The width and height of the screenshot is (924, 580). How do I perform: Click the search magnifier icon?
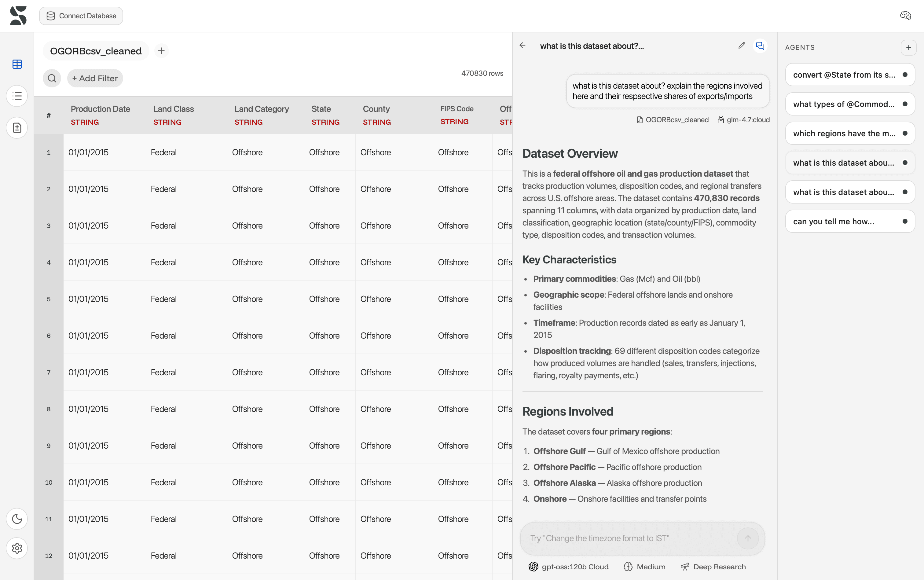pyautogui.click(x=52, y=78)
